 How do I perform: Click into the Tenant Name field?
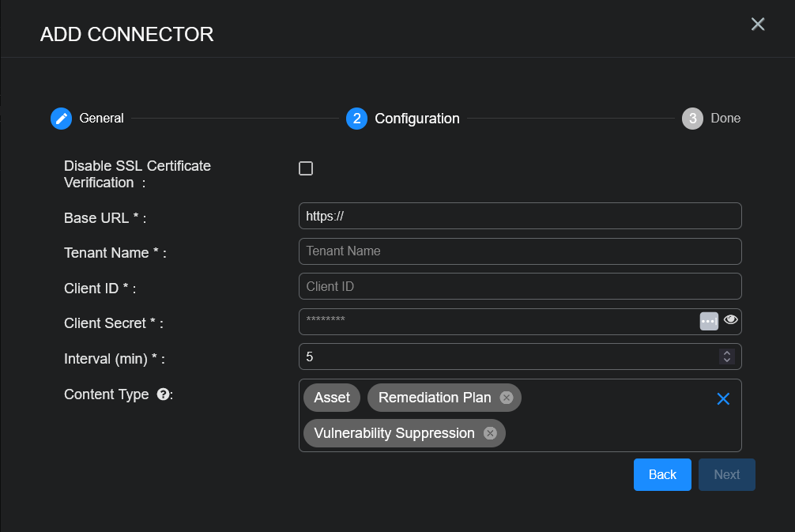520,251
